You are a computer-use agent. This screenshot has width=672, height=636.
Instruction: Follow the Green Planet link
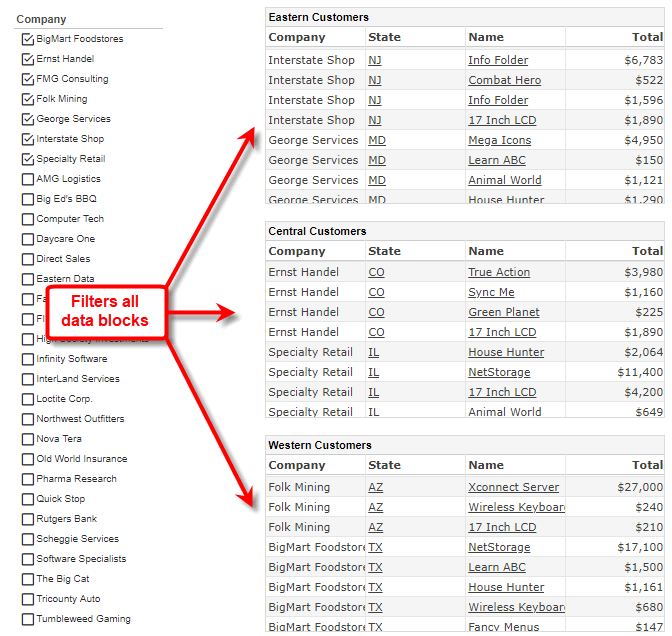pyautogui.click(x=503, y=312)
